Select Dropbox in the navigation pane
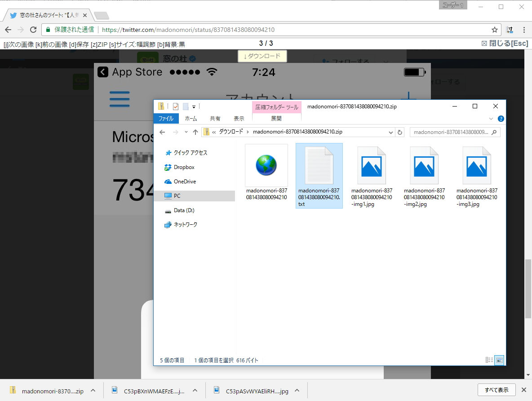532x401 pixels. 195,167
